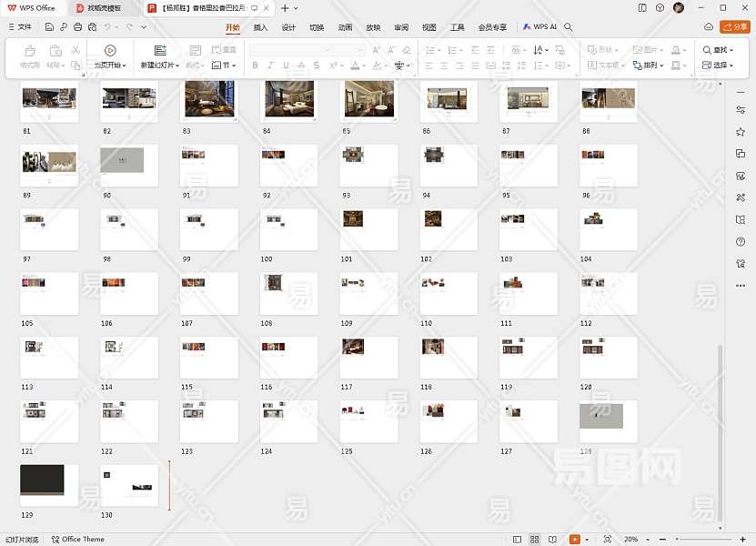Click the star icon in right sidebar

(x=741, y=132)
